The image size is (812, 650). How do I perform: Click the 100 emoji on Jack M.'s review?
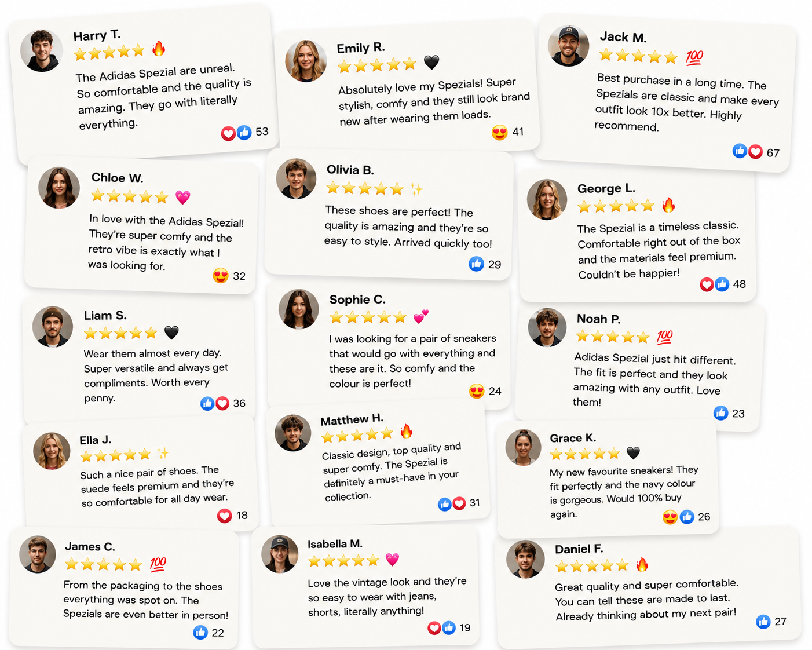pos(694,57)
